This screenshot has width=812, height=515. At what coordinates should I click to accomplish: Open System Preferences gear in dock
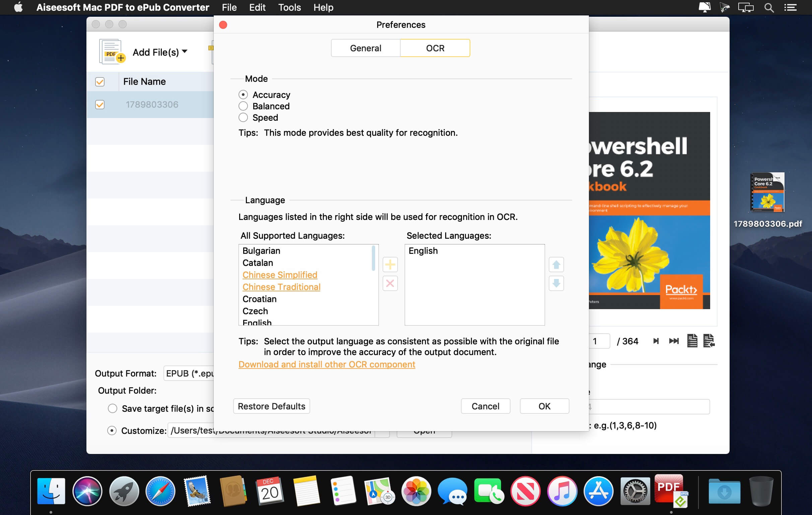pos(635,491)
